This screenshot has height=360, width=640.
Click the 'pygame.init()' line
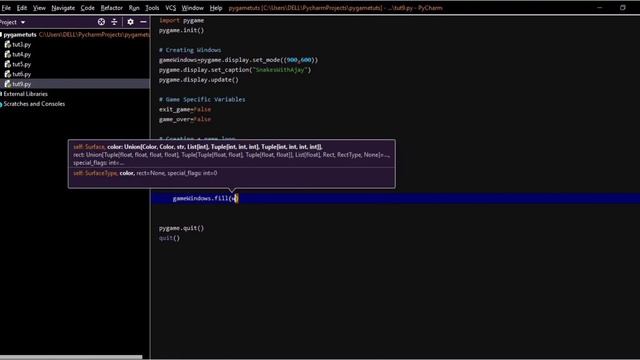[x=182, y=30]
